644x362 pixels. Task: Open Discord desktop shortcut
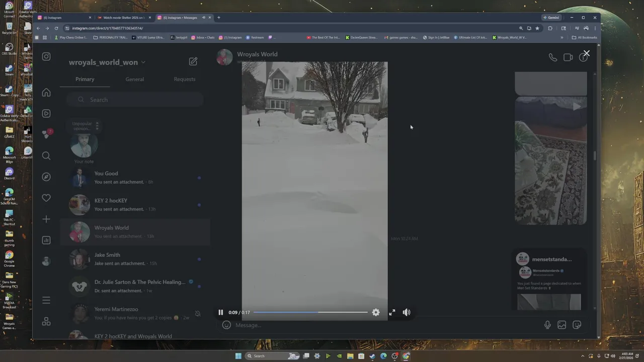tap(9, 173)
